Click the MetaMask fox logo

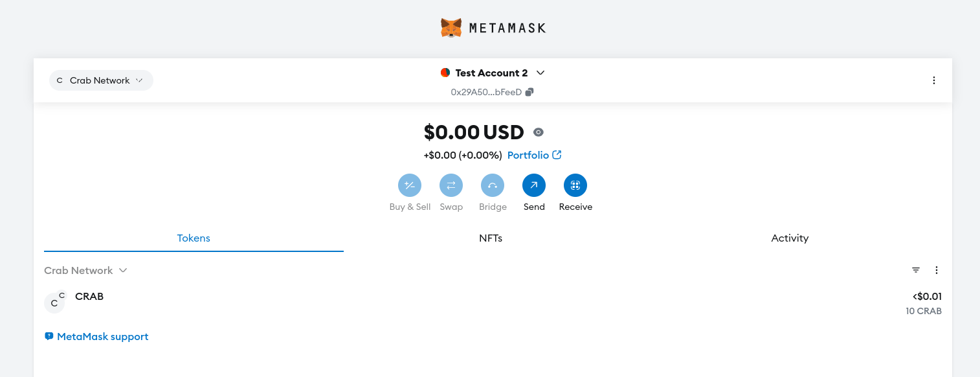451,28
